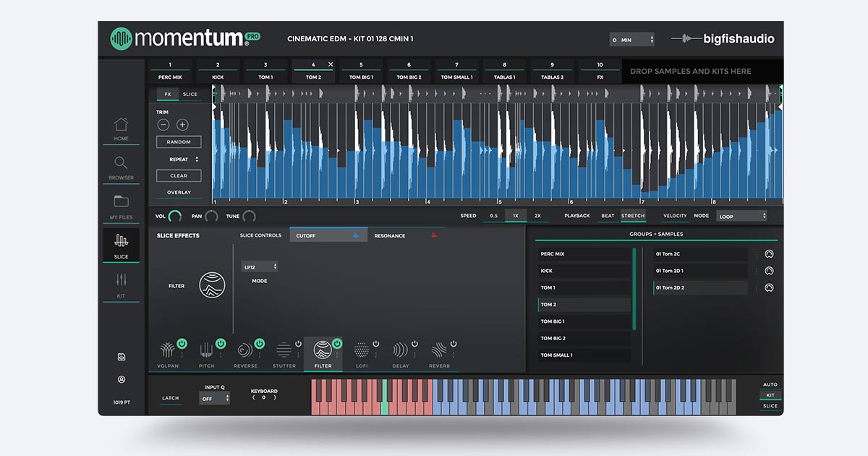Close the Tom 2 pad with X
Viewport: 868px width, 456px height.
tap(331, 64)
